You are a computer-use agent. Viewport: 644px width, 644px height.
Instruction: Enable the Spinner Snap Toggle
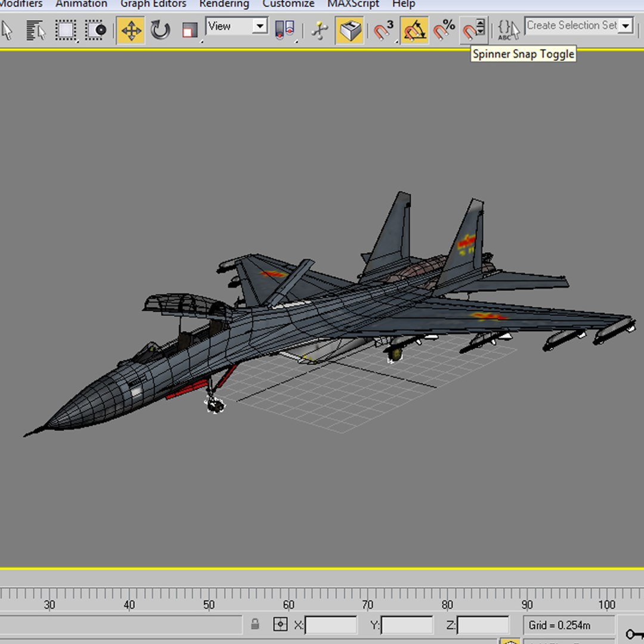[473, 30]
